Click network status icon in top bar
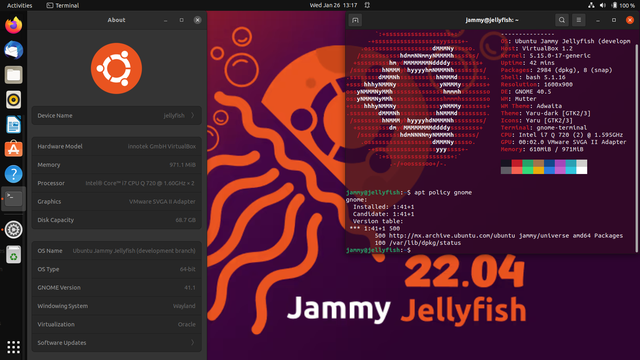The width and height of the screenshot is (640, 360). tap(591, 5)
